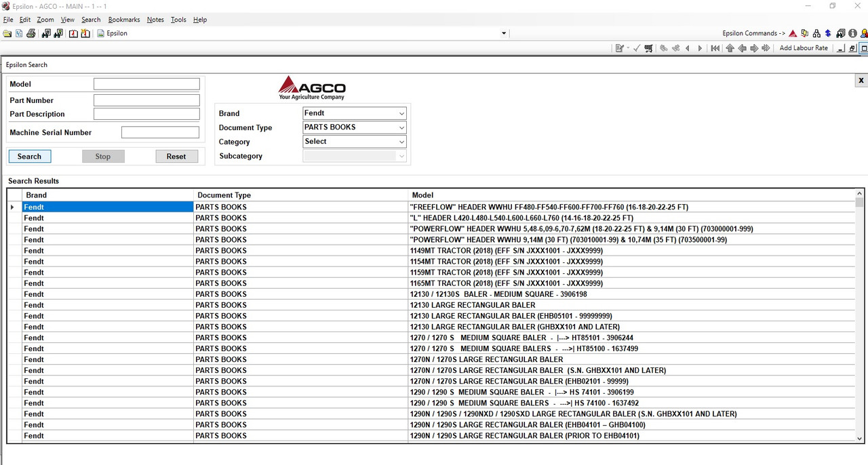Click the Part Description input field
Viewport: 868px width, 465px height.
coord(146,114)
